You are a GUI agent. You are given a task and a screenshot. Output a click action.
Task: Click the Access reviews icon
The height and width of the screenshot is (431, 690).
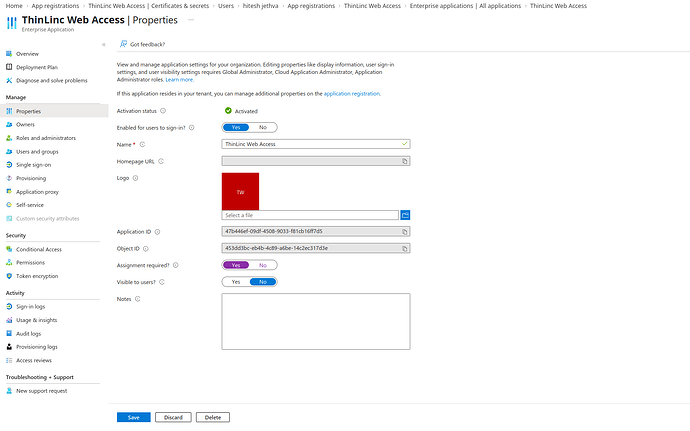point(9,360)
